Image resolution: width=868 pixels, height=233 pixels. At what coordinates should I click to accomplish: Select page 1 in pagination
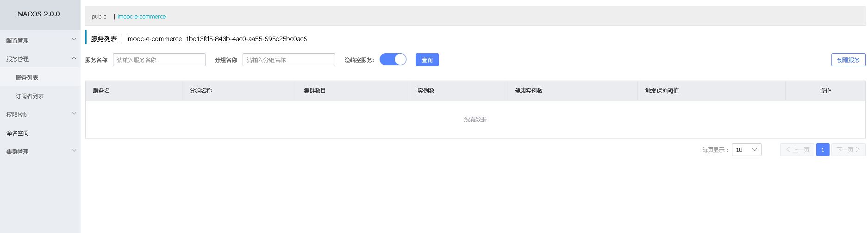pos(823,150)
